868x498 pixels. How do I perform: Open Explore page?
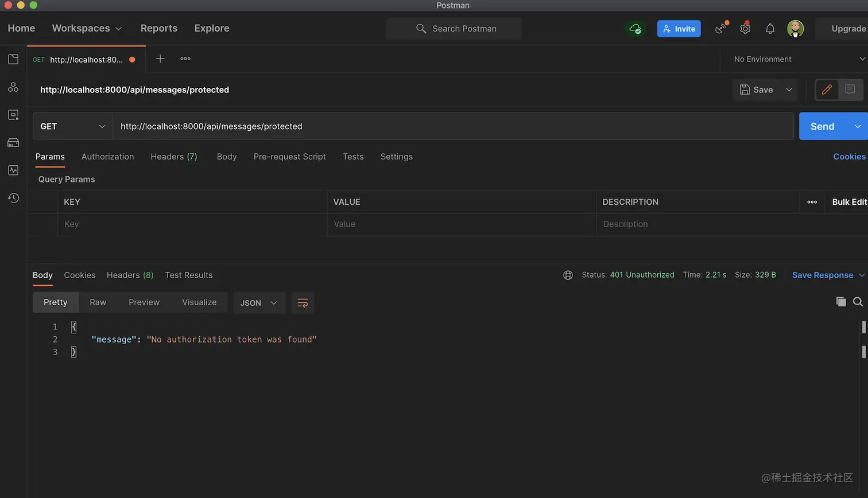pos(212,28)
